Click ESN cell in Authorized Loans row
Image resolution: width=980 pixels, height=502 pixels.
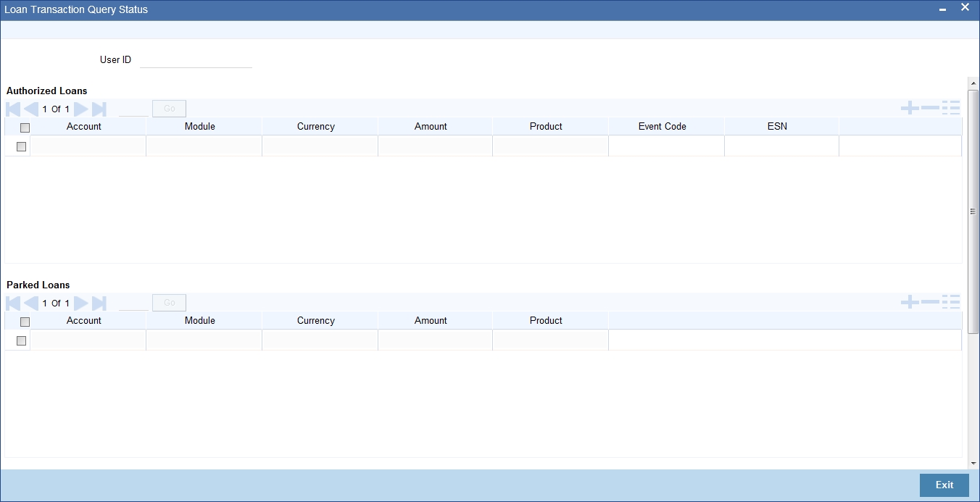click(x=781, y=146)
